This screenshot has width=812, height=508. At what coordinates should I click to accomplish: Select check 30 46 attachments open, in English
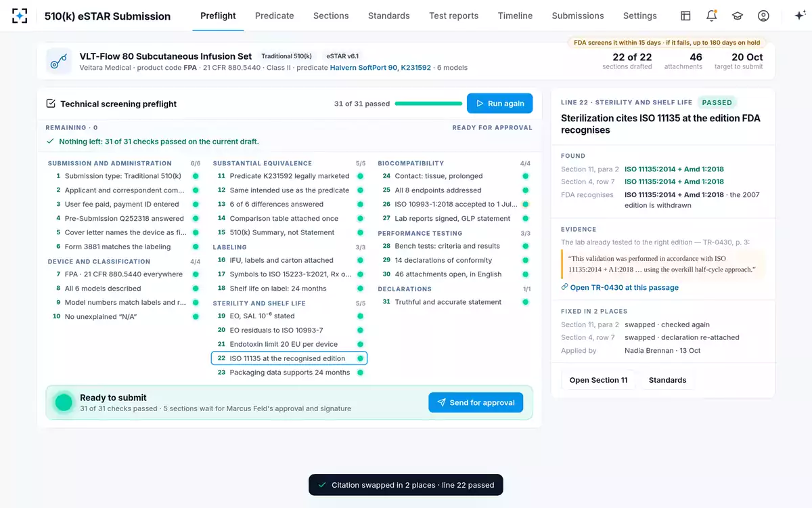(454, 274)
